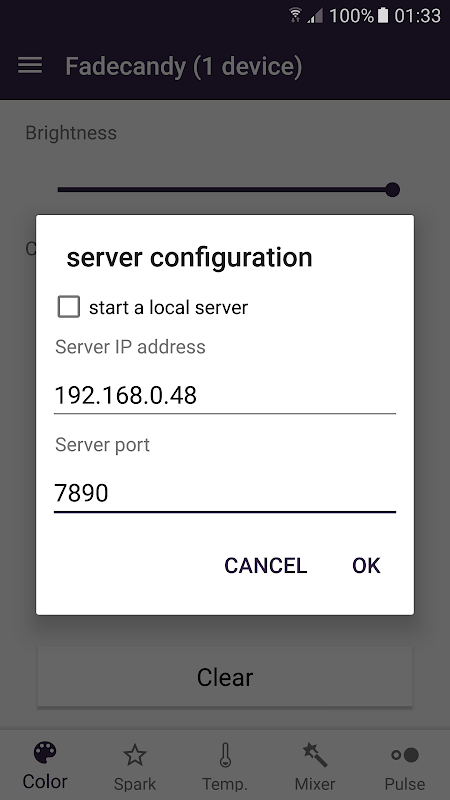Switch to the Mixer tab label
Screen dimensions: 450x800
click(x=315, y=784)
